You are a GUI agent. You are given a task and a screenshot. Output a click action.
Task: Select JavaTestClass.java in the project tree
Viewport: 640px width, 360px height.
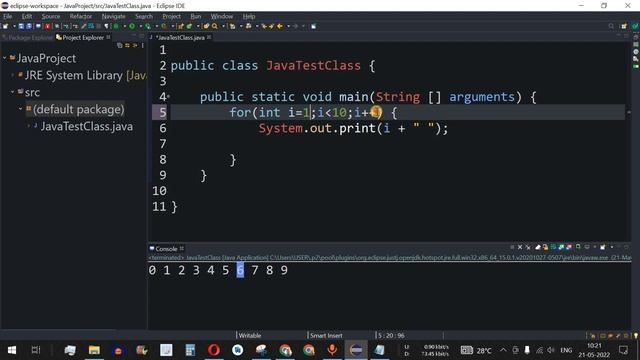[87, 127]
